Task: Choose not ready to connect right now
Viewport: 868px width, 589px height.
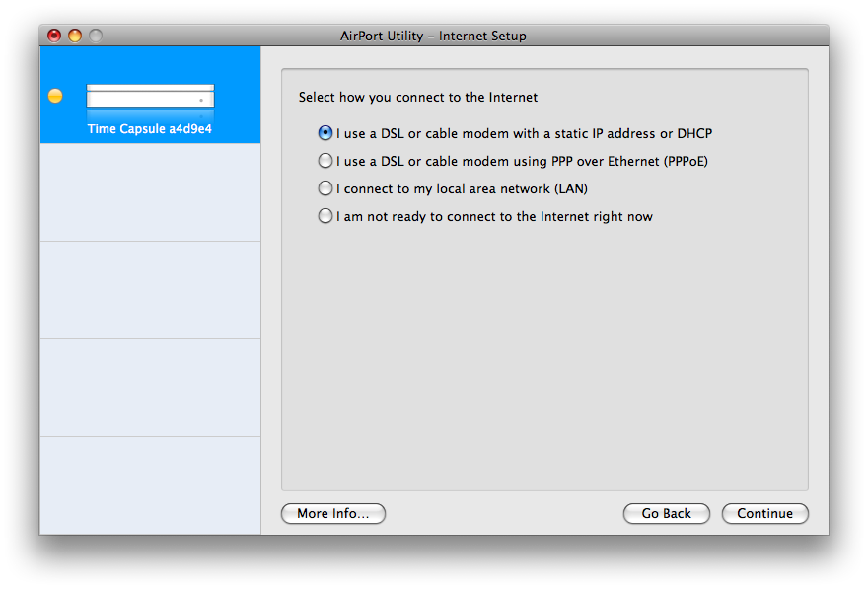Action: point(325,216)
